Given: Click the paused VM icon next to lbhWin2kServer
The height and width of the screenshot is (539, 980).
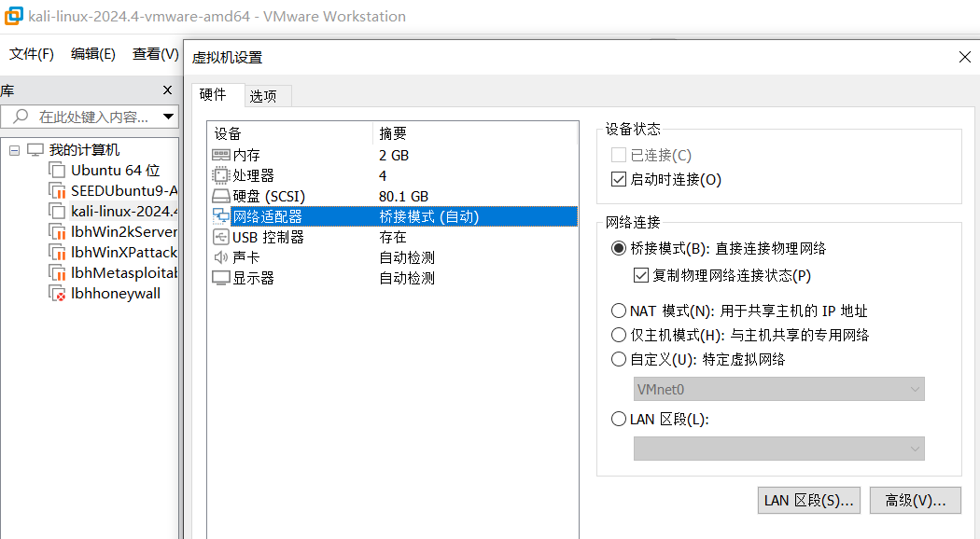Looking at the screenshot, I should 57,231.
